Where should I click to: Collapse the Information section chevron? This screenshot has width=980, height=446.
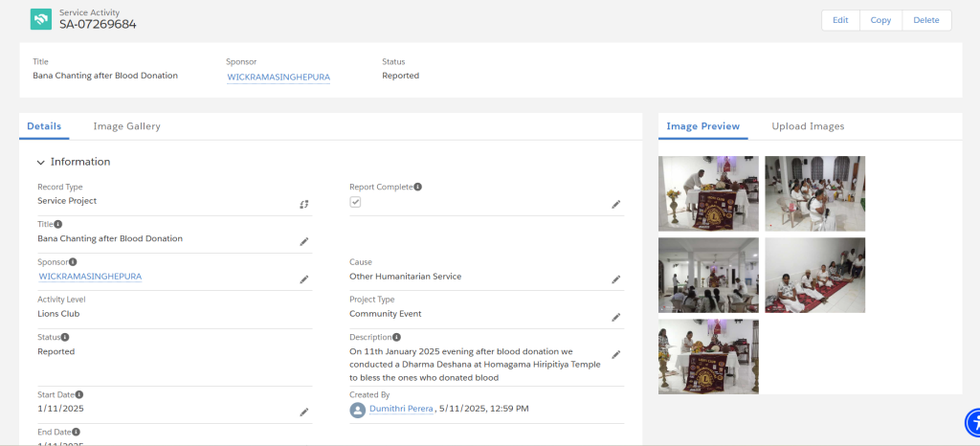tap(40, 163)
